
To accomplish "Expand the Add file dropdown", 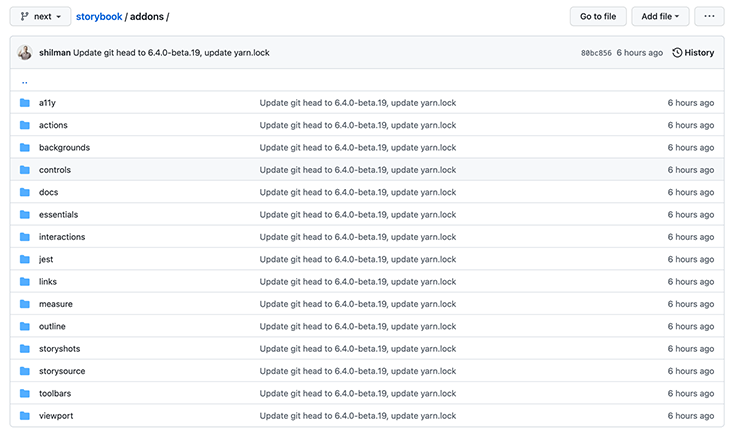I will [660, 16].
